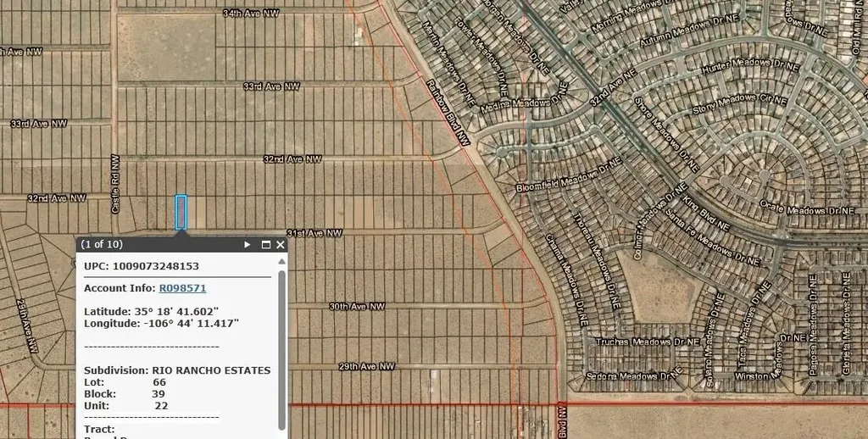Click the 31st Ave NW street label
Image resolution: width=868 pixels, height=439 pixels.
click(x=314, y=233)
